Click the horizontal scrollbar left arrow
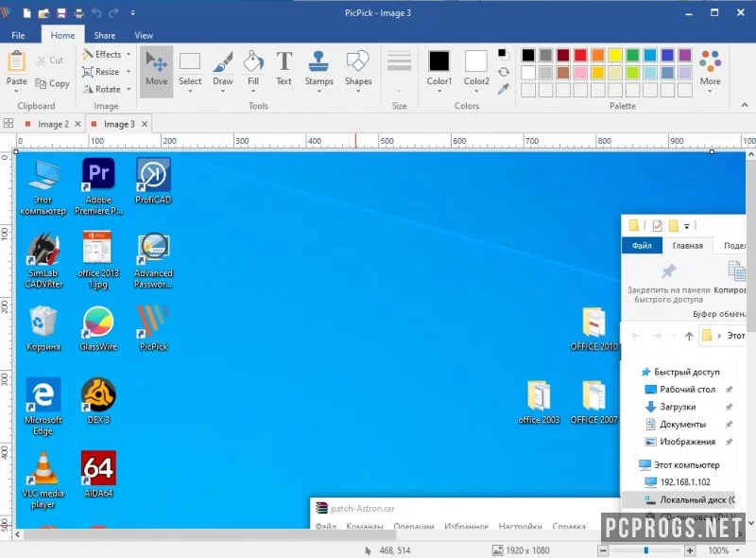 [18, 535]
